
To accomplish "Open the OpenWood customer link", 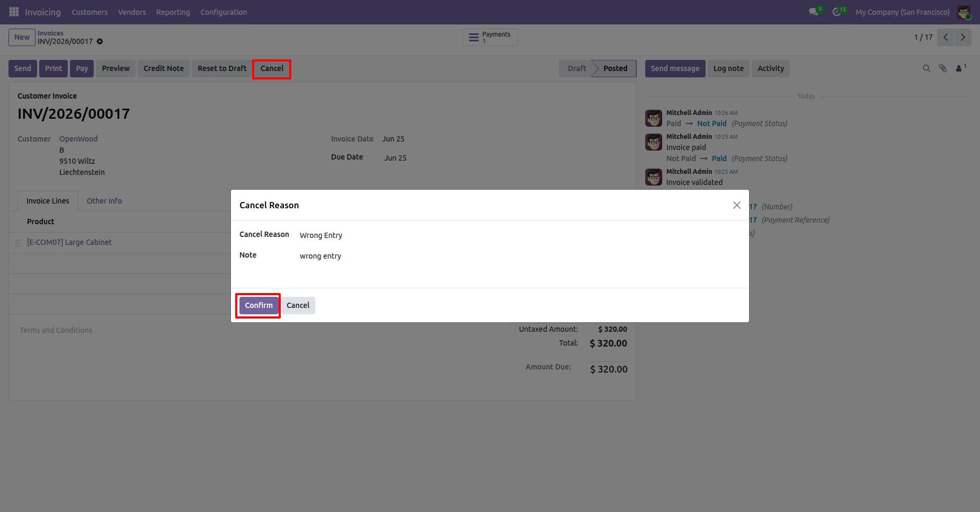I will [x=78, y=139].
